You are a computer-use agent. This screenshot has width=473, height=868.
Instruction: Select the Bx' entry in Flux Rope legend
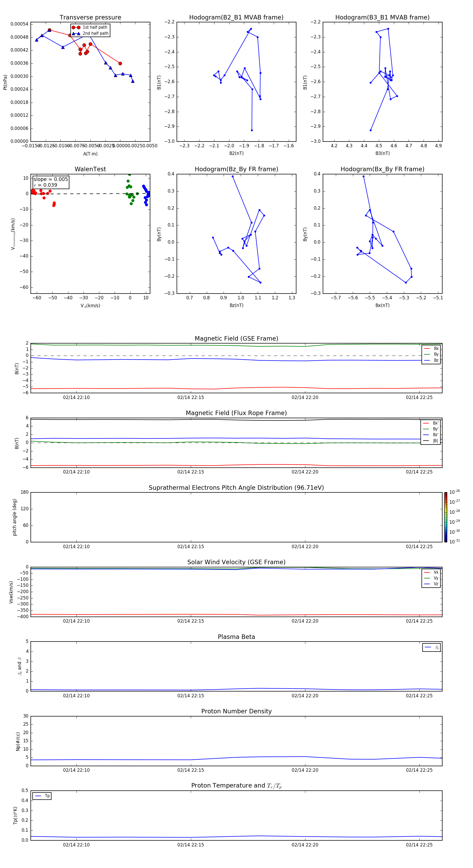pos(431,423)
